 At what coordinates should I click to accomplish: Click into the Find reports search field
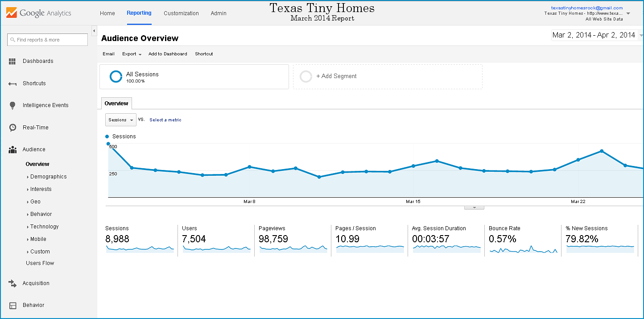pos(47,40)
